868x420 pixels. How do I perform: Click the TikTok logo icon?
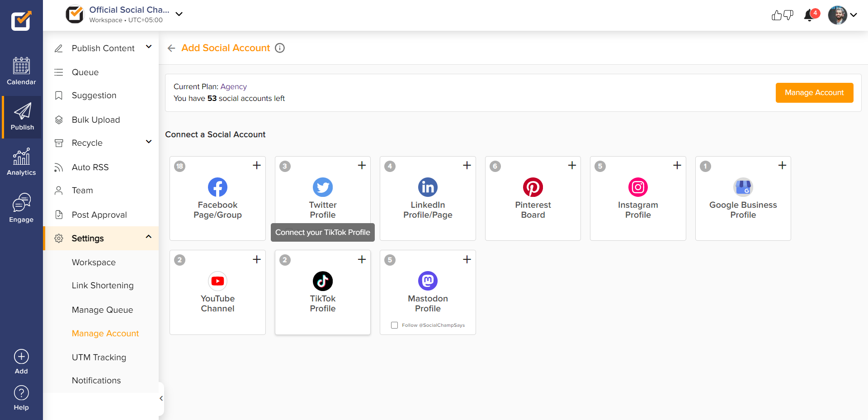click(323, 281)
